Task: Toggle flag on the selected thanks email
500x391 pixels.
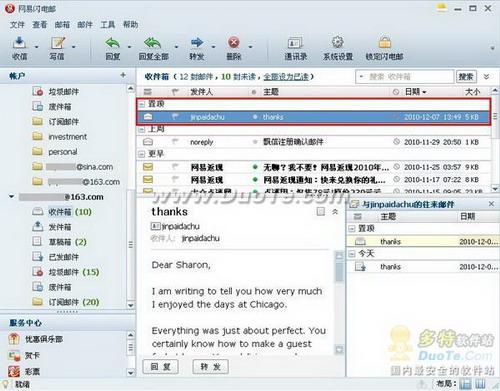Action: click(x=175, y=117)
